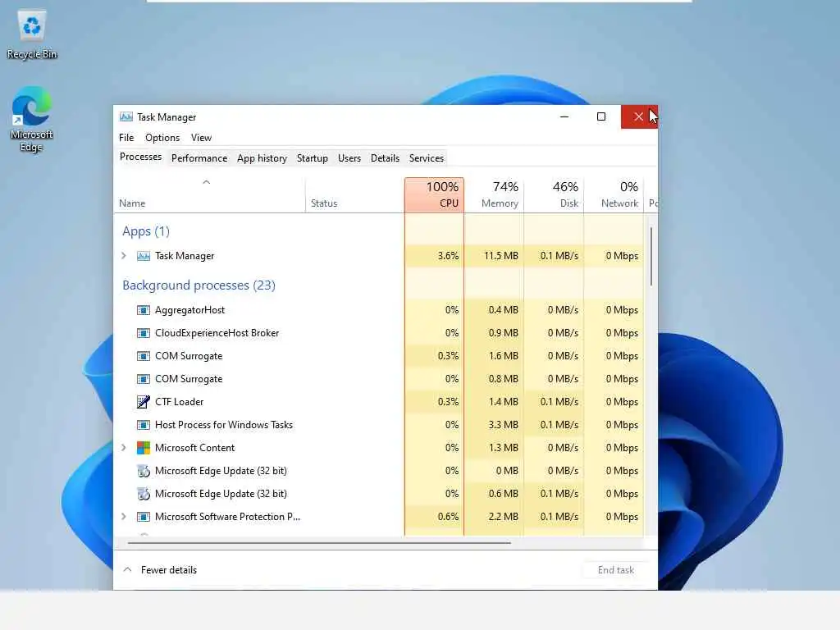Minimize the Task Manager window
The width and height of the screenshot is (840, 630).
564,116
